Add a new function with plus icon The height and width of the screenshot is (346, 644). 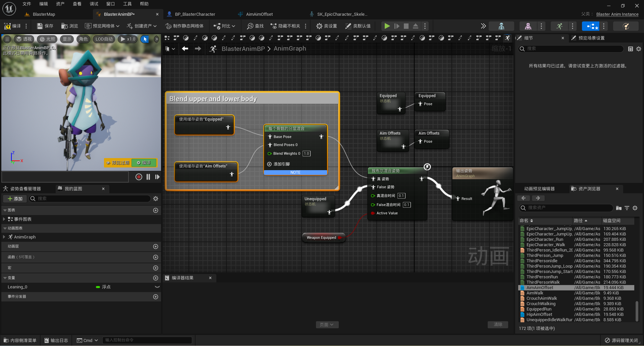[156, 257]
